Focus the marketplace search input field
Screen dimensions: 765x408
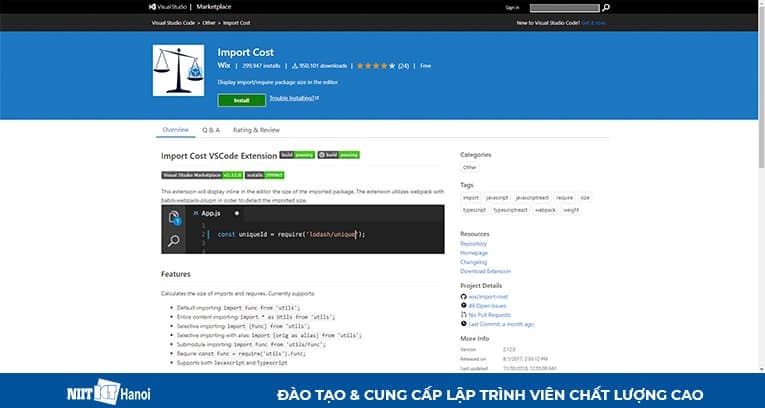pos(564,7)
